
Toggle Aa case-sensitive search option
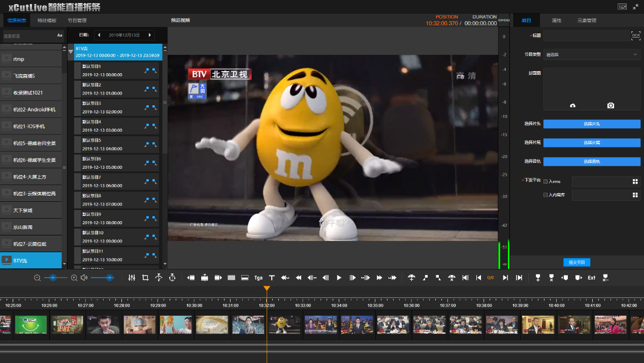coord(59,36)
